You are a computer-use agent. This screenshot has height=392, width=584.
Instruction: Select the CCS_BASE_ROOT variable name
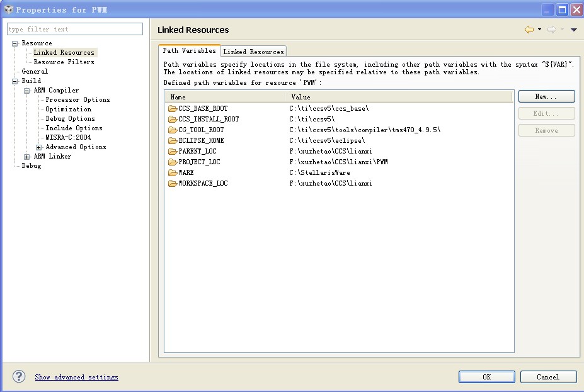(x=203, y=109)
